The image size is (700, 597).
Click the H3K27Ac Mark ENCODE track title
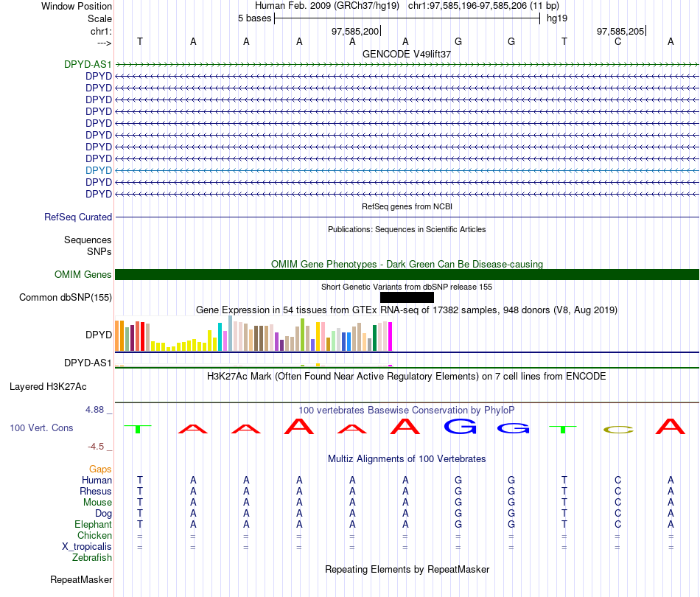coord(407,377)
